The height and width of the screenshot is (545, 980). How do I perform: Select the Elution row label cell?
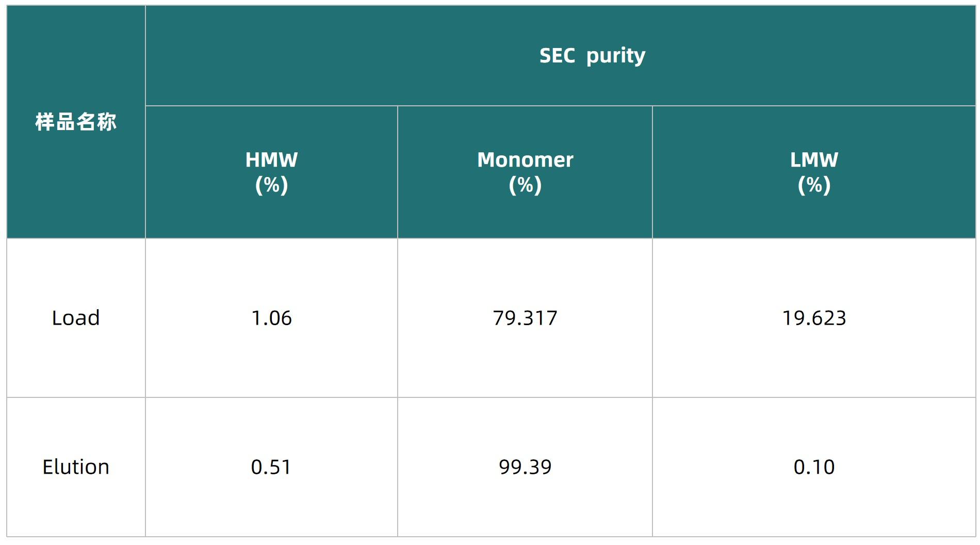[x=76, y=467]
